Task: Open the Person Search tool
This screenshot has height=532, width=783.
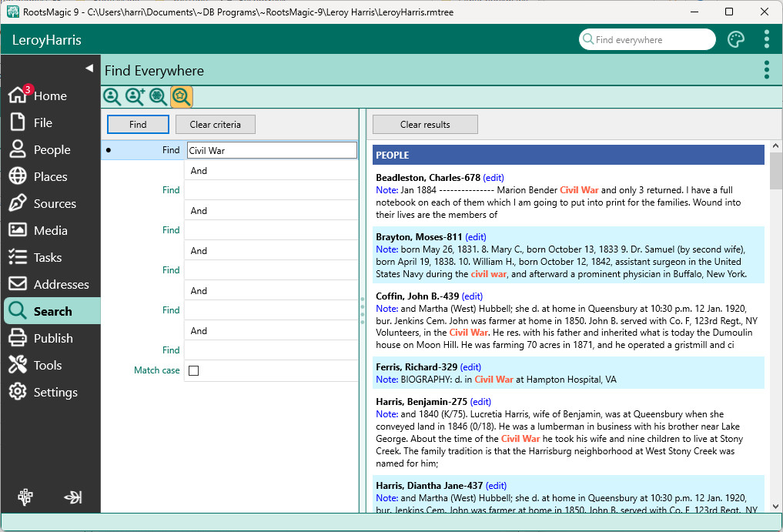Action: pyautogui.click(x=112, y=97)
